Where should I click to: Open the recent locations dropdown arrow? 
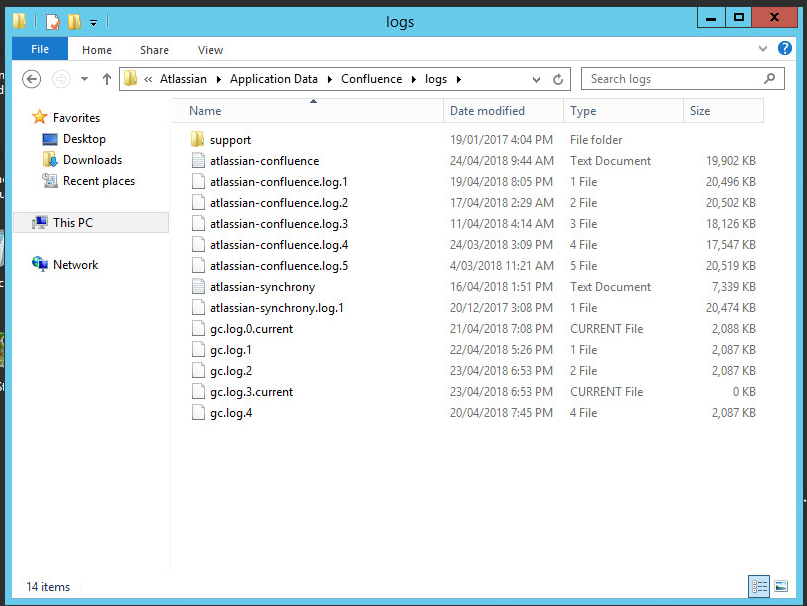84,79
